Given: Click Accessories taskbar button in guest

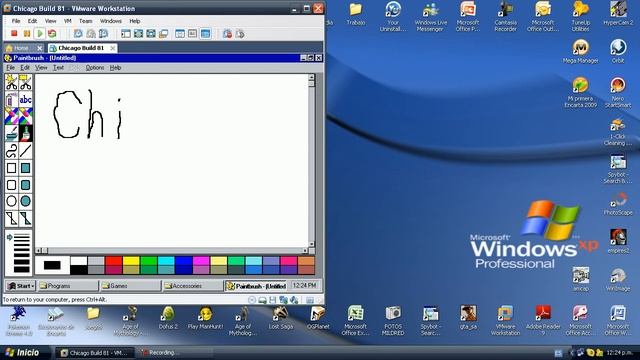Looking at the screenshot, I should 193,286.
